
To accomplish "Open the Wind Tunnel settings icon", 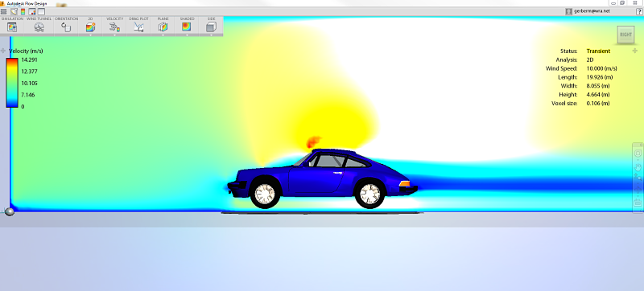I will coord(39,27).
